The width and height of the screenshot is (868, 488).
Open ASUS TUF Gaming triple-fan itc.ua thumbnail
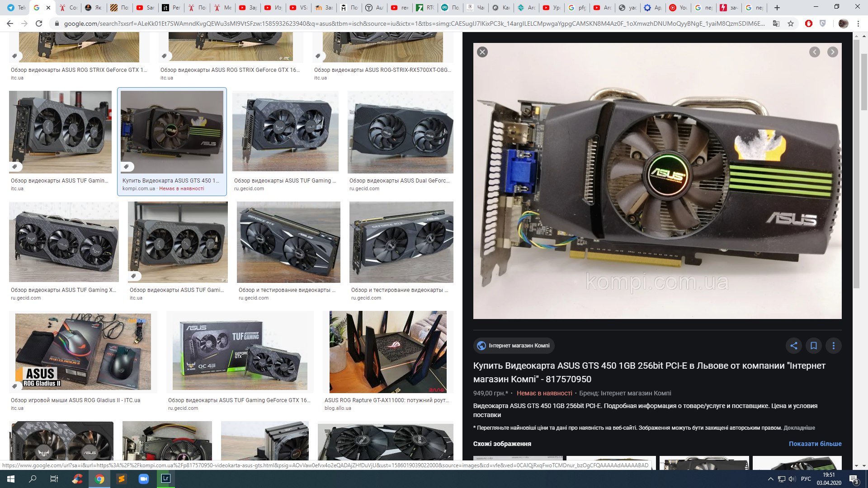[x=60, y=132]
